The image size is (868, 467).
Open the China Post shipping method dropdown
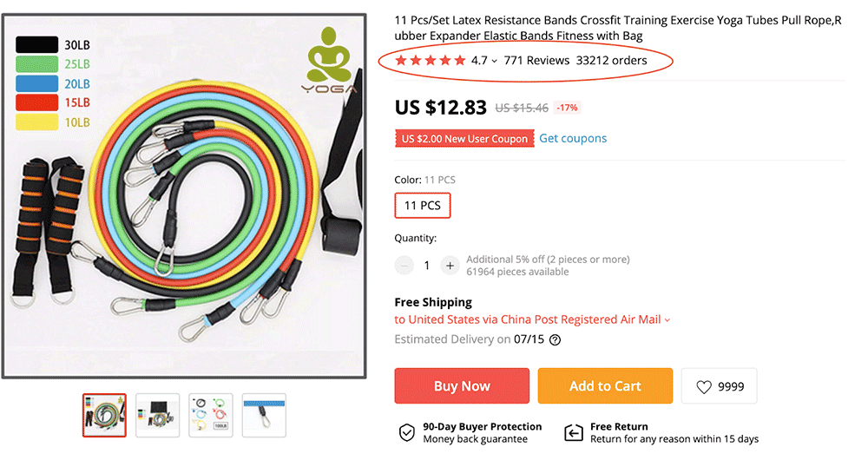click(667, 320)
